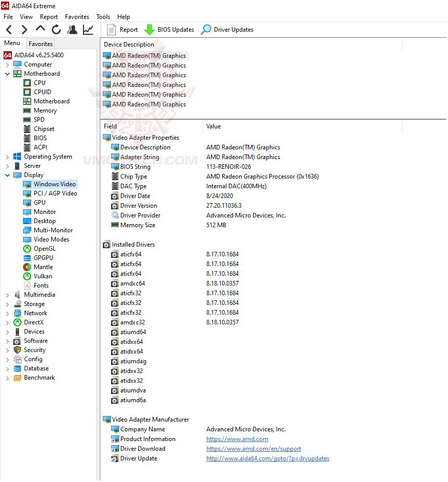Select the Memory item icon
Image resolution: width=448 pixels, height=482 pixels.
pyautogui.click(x=27, y=111)
